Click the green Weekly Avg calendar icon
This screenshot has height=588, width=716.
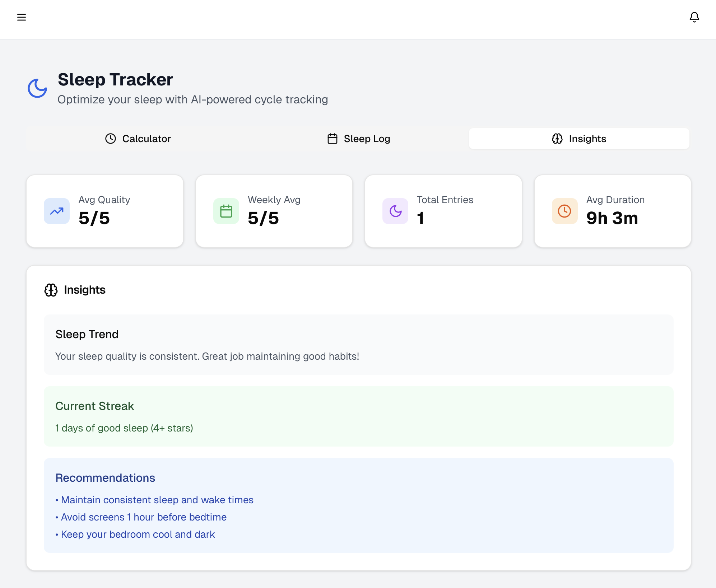226,211
